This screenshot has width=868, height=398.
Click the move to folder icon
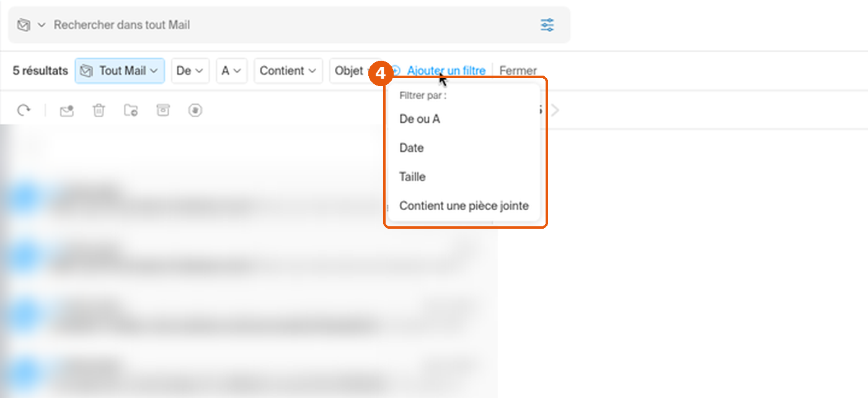coord(131,110)
